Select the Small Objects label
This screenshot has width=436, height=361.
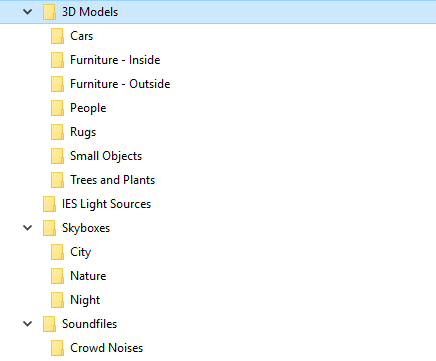106,156
